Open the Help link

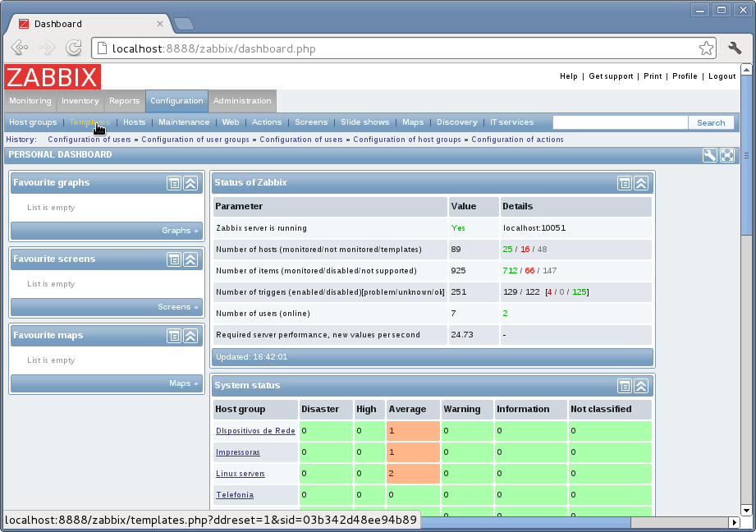569,76
